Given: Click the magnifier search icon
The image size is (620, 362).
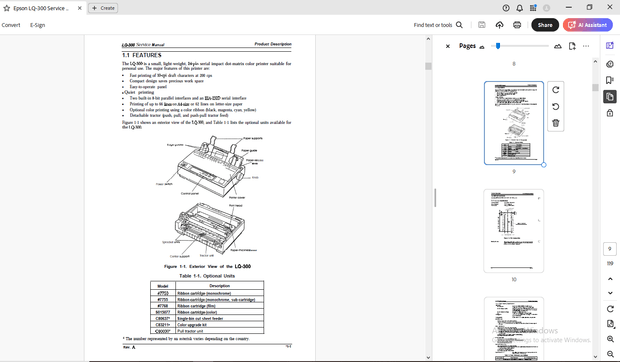Looking at the screenshot, I should 459,25.
